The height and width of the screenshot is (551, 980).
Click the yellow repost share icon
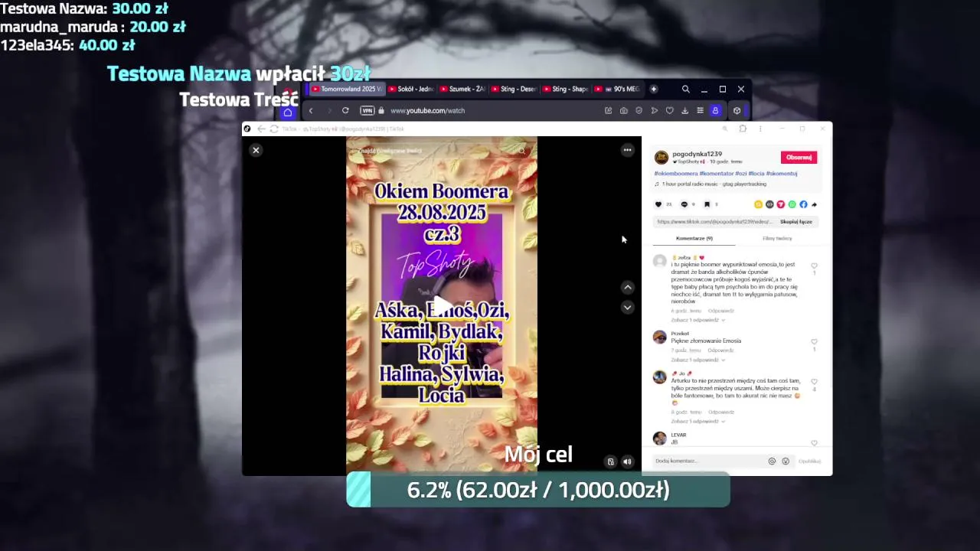click(758, 204)
